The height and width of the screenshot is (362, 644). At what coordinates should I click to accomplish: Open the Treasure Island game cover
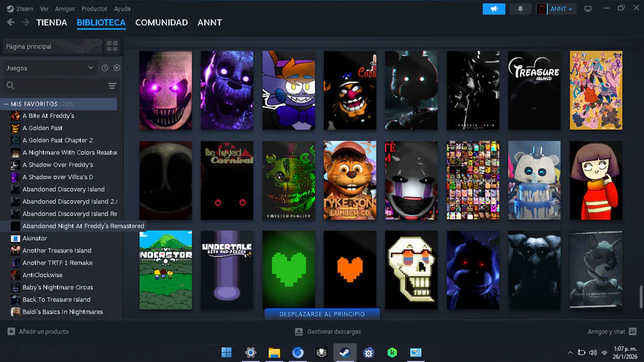coord(534,90)
